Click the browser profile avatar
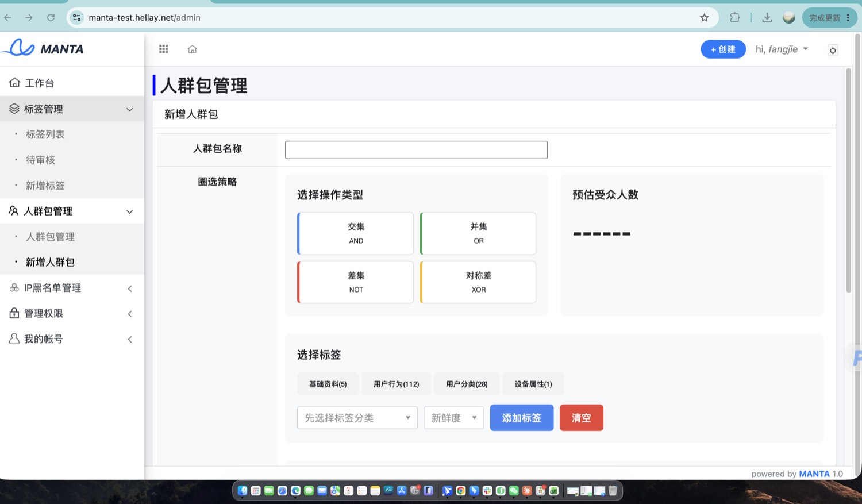 789,17
